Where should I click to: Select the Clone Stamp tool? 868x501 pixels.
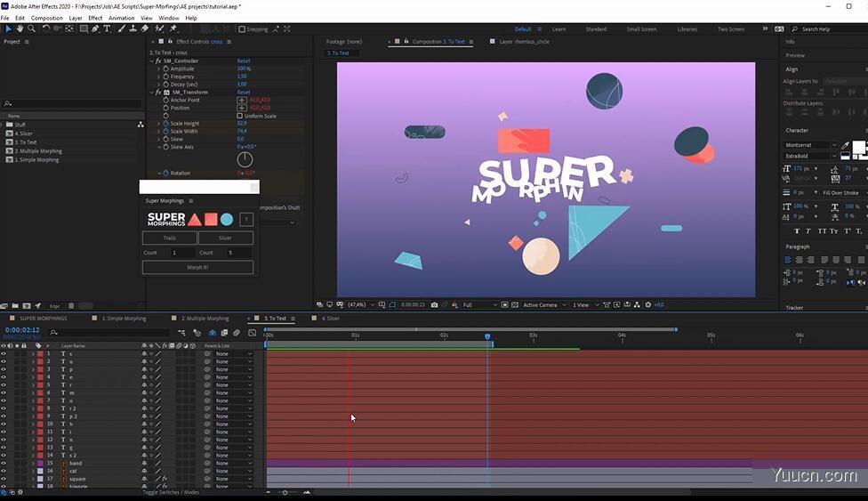133,28
